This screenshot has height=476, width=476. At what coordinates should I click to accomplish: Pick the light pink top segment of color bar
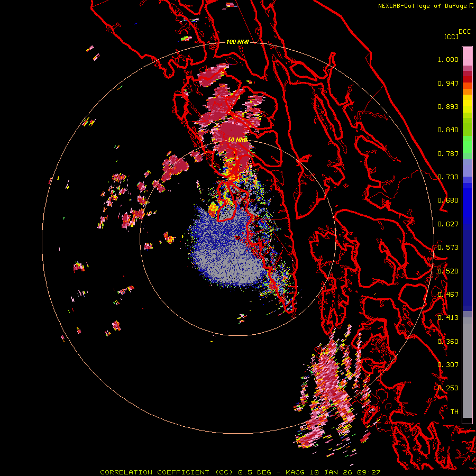pos(467,56)
